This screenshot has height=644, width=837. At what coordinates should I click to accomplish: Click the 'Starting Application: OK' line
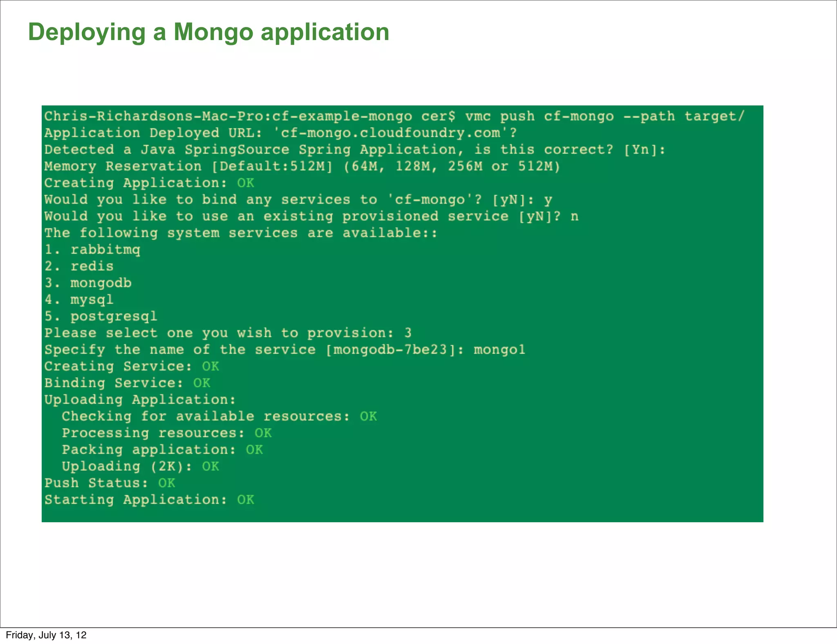click(149, 500)
